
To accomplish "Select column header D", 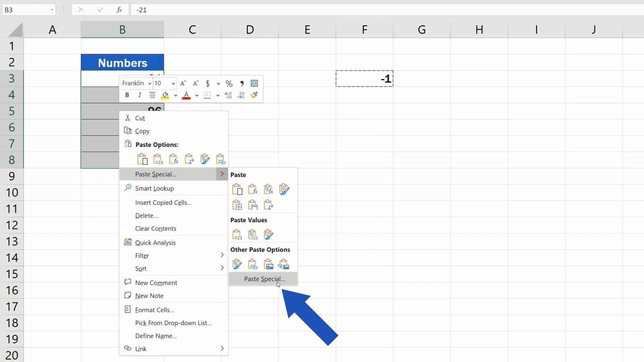I will pos(250,29).
